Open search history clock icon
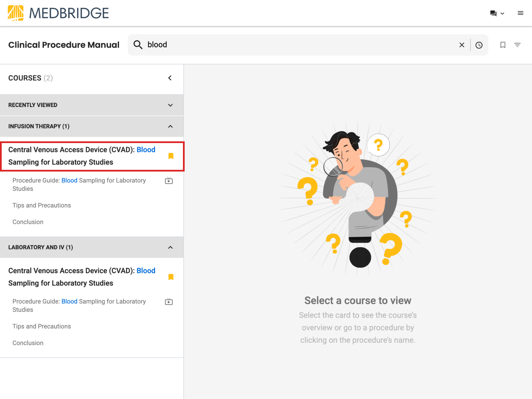This screenshot has width=532, height=399. click(x=479, y=45)
